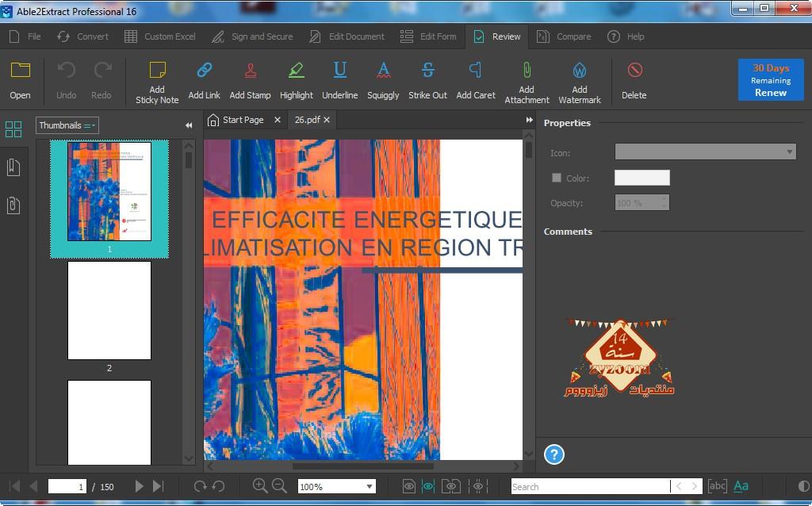Open the Thumbnails view dropdown
The image size is (812, 506).
point(67,125)
